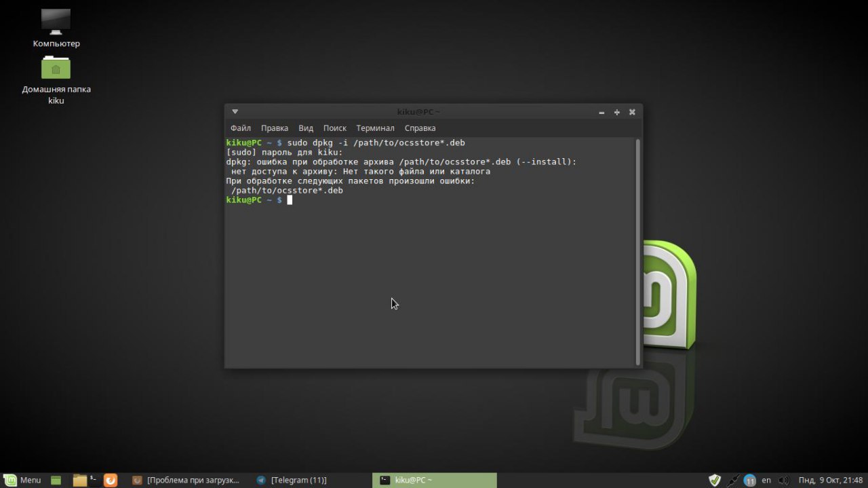
Task: Click the sudo dpkg -i command line
Action: point(346,143)
